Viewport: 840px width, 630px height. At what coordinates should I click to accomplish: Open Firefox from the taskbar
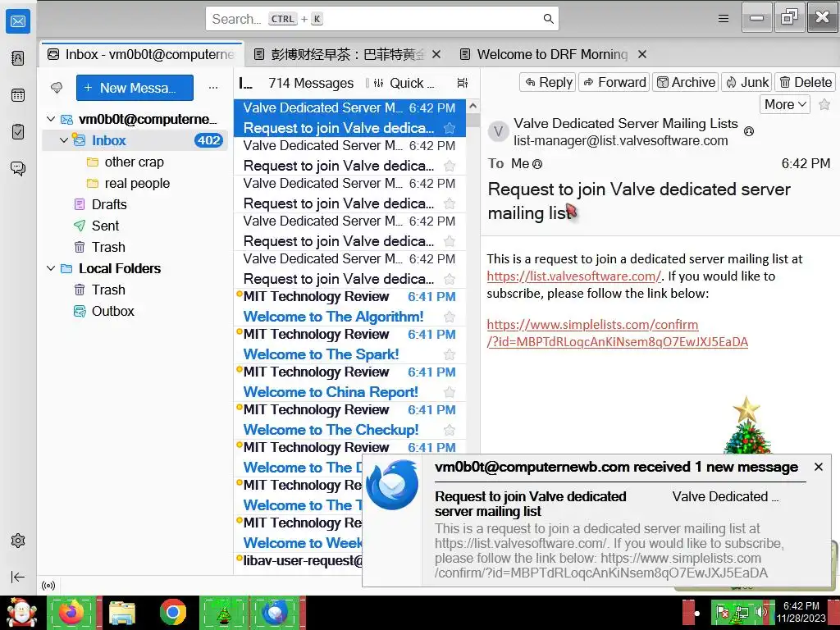pyautogui.click(x=71, y=613)
